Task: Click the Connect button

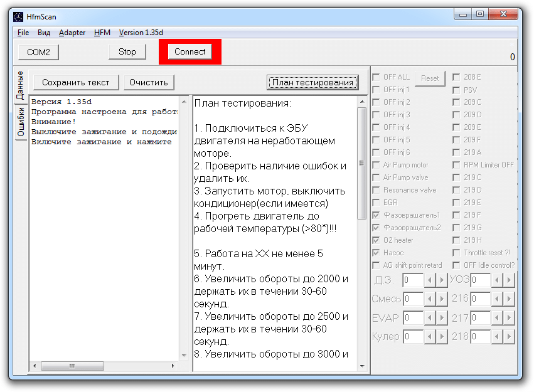Action: tap(190, 51)
